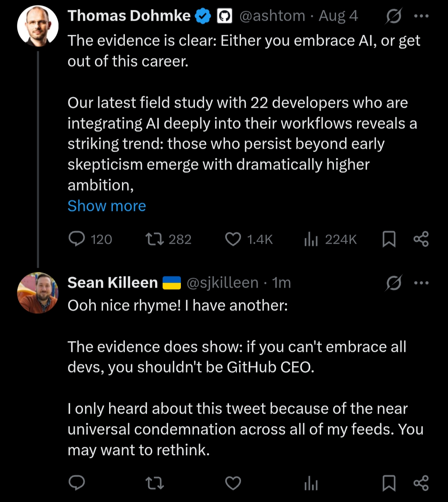Repost Thomas Dohmke's tweet
Image resolution: width=448 pixels, height=502 pixels.
(155, 239)
